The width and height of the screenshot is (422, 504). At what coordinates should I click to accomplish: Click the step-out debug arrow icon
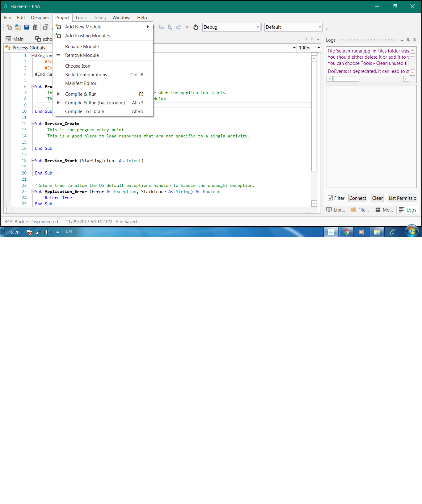[x=179, y=27]
